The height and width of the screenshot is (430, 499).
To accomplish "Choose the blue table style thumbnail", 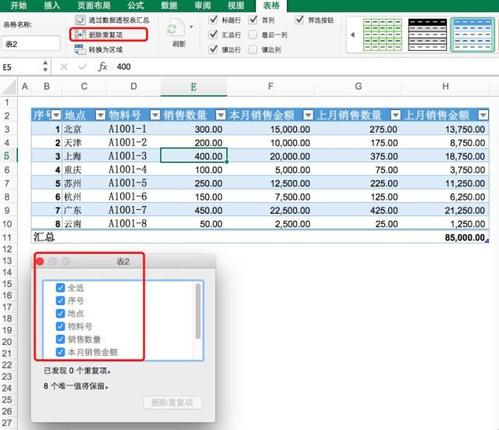I will [472, 35].
